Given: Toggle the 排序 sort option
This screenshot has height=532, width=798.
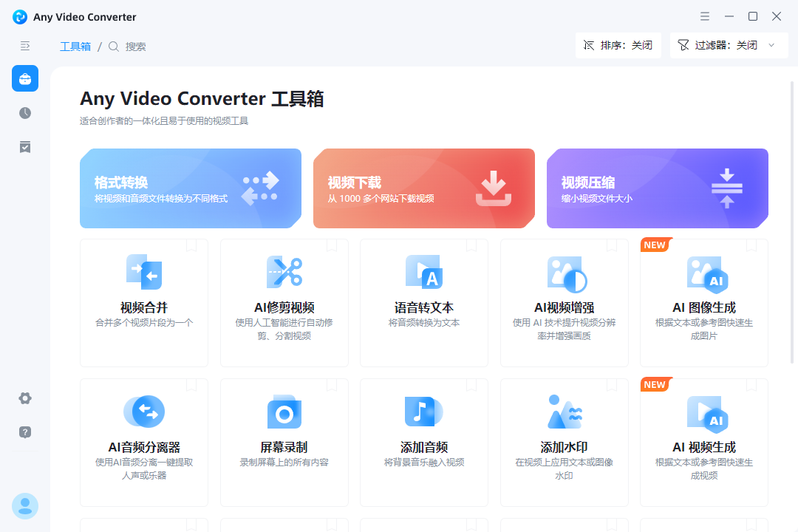Looking at the screenshot, I should click(618, 45).
